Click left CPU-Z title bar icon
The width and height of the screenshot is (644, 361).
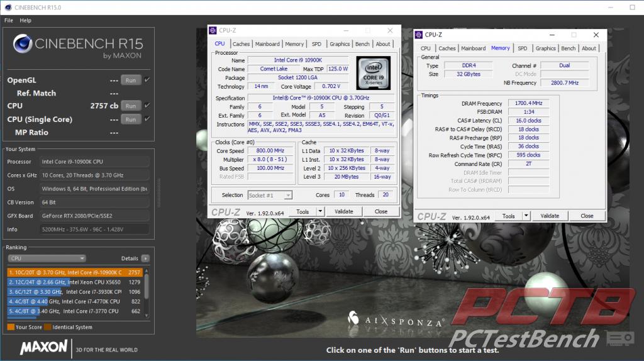tap(213, 30)
